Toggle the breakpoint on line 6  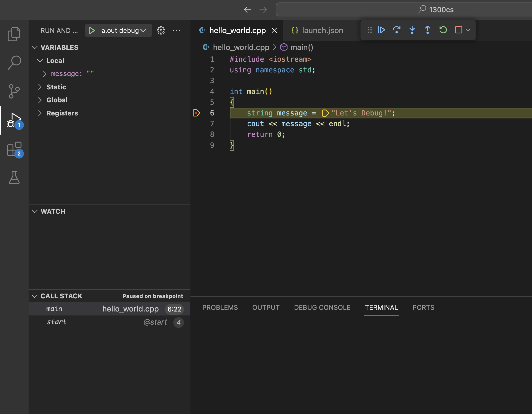point(196,113)
